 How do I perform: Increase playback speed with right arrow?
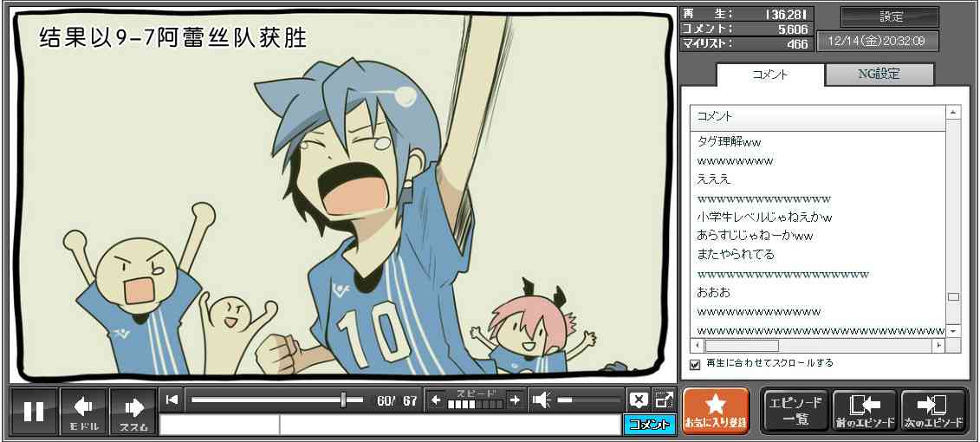click(515, 400)
